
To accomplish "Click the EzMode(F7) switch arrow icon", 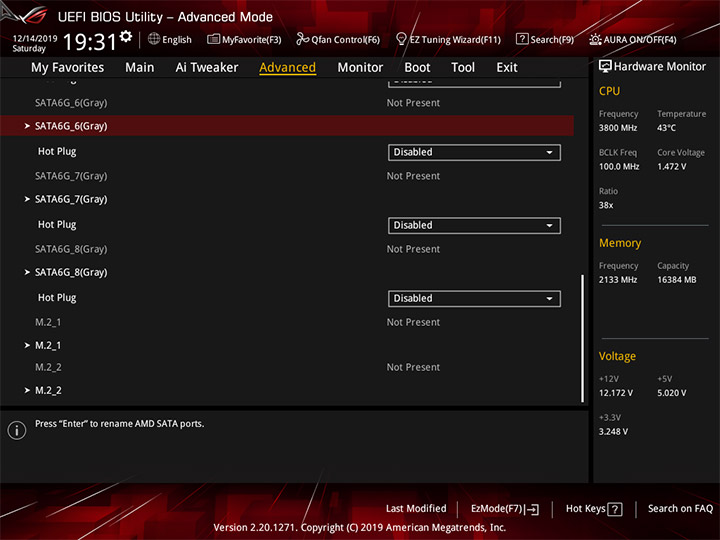I will click(x=532, y=509).
